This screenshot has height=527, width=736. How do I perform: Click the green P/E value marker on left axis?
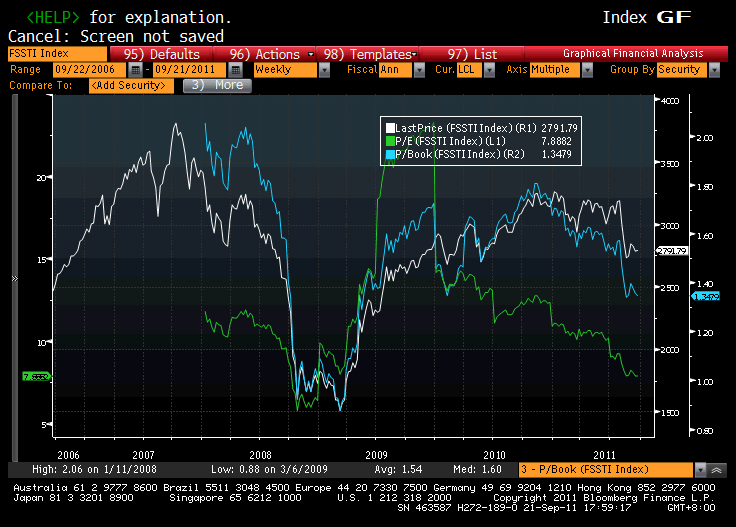tap(35, 376)
